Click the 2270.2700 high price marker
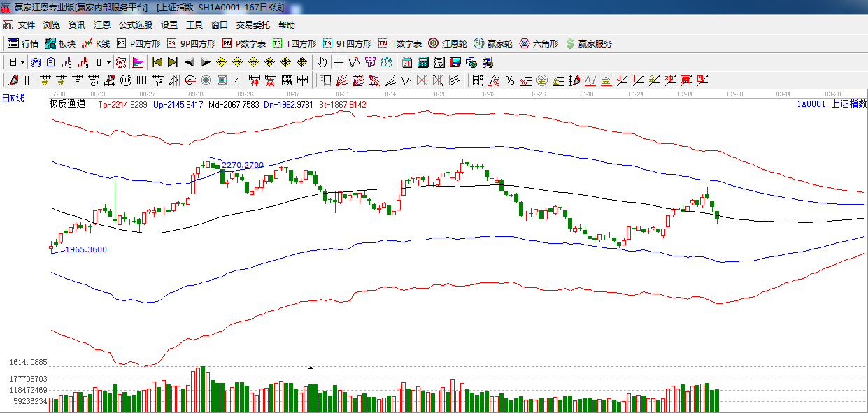Viewport: 868px width, 413px height. click(x=243, y=166)
